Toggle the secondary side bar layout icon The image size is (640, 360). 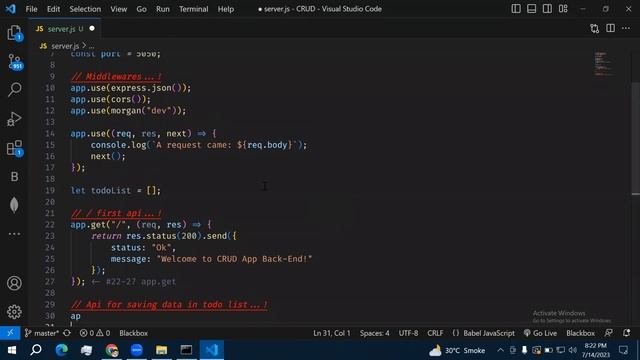point(547,9)
